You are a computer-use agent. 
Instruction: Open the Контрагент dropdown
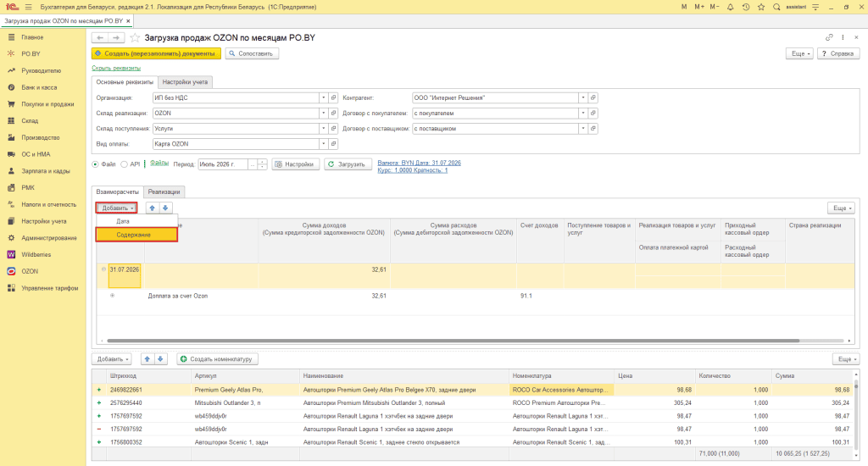tap(583, 98)
